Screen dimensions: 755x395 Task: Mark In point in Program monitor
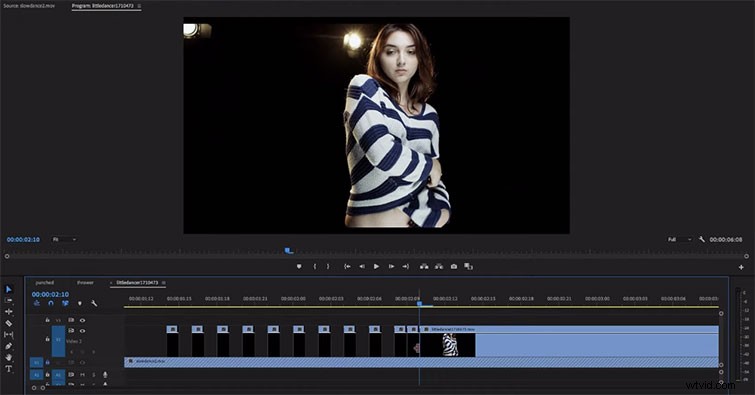click(x=315, y=266)
